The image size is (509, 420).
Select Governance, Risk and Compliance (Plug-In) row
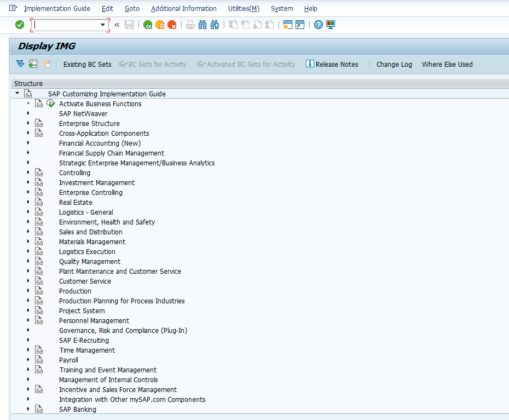pos(123,330)
